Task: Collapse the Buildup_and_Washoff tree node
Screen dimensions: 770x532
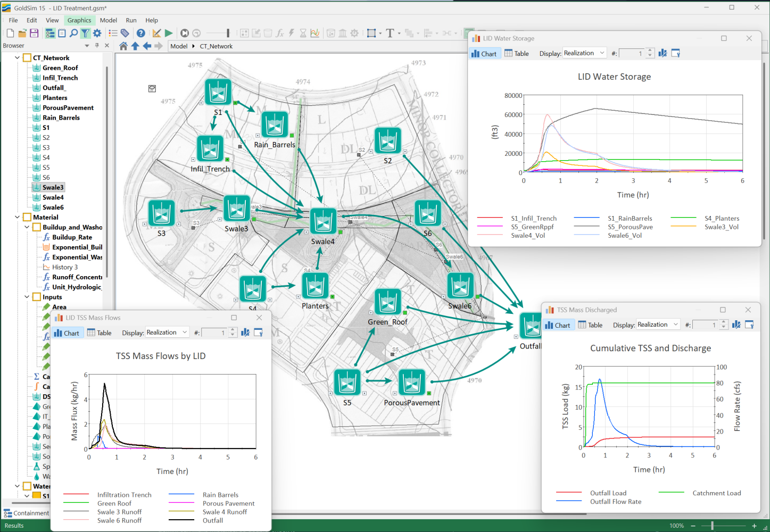Action: point(27,227)
